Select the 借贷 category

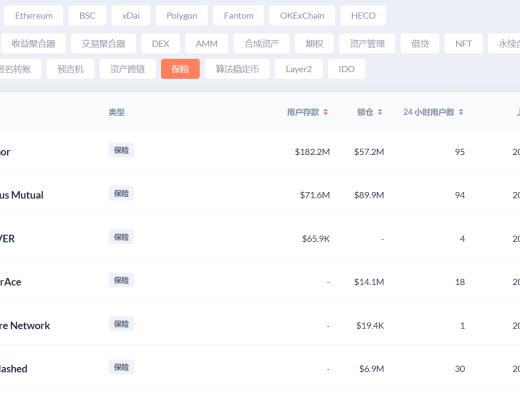[420, 44]
